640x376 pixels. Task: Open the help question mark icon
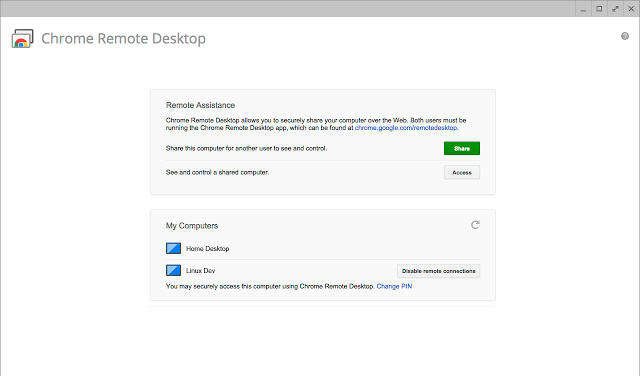(625, 36)
